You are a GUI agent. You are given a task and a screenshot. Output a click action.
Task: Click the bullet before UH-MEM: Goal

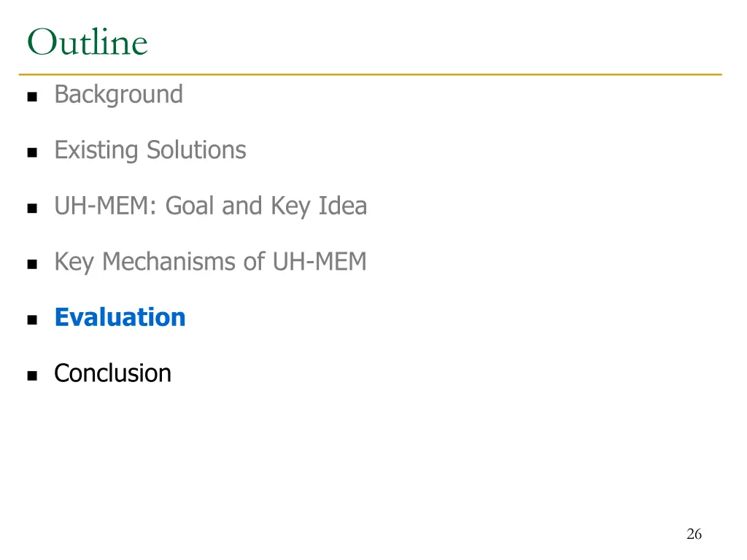point(32,208)
